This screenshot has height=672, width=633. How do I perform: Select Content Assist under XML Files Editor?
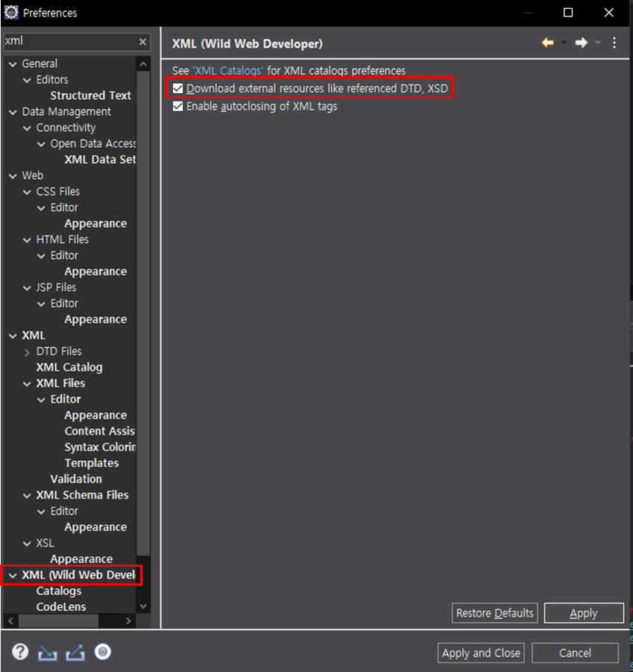coord(100,431)
